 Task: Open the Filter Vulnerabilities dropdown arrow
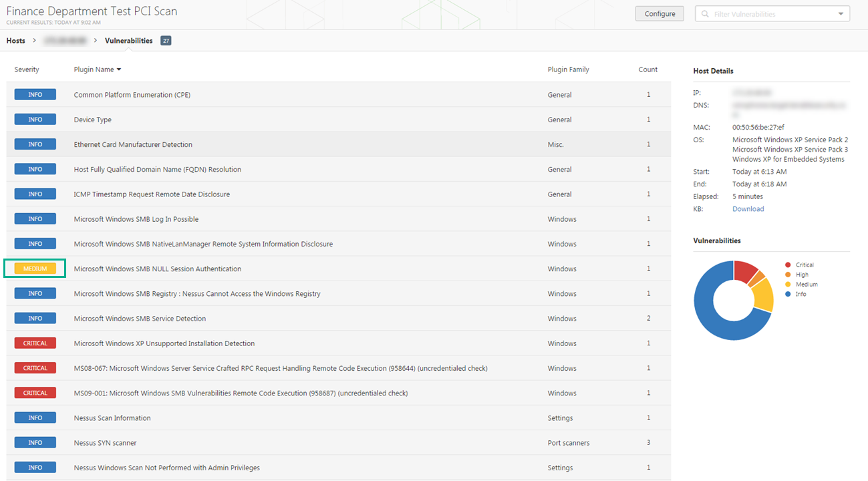tap(840, 14)
